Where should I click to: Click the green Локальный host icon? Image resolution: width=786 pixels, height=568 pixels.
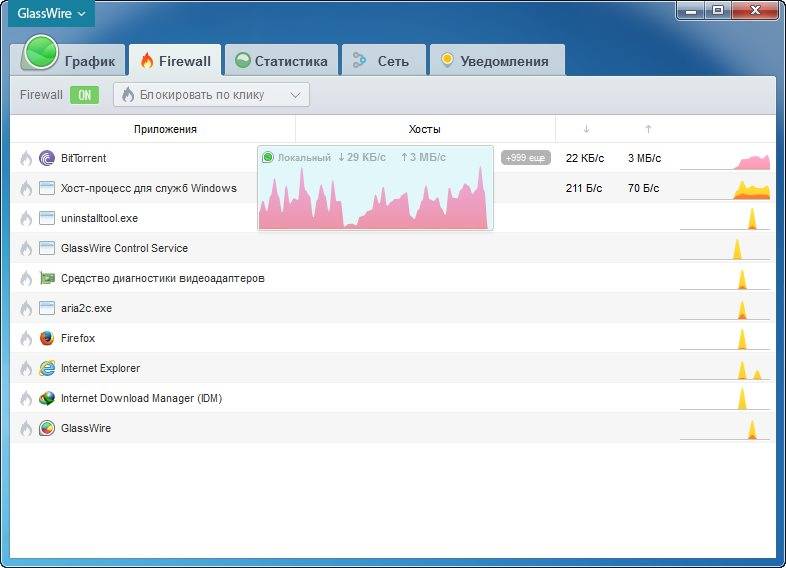tap(268, 157)
